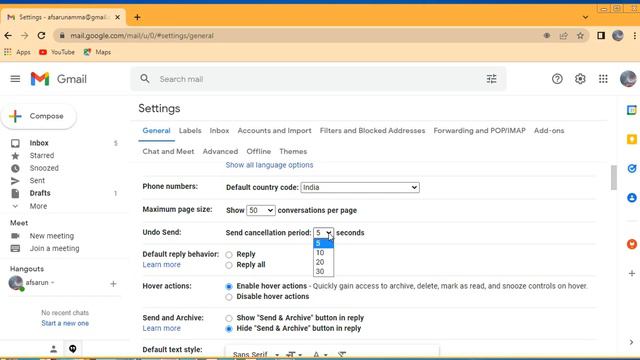This screenshot has width=640, height=360.
Task: Select Disable hover actions option
Action: click(229, 297)
